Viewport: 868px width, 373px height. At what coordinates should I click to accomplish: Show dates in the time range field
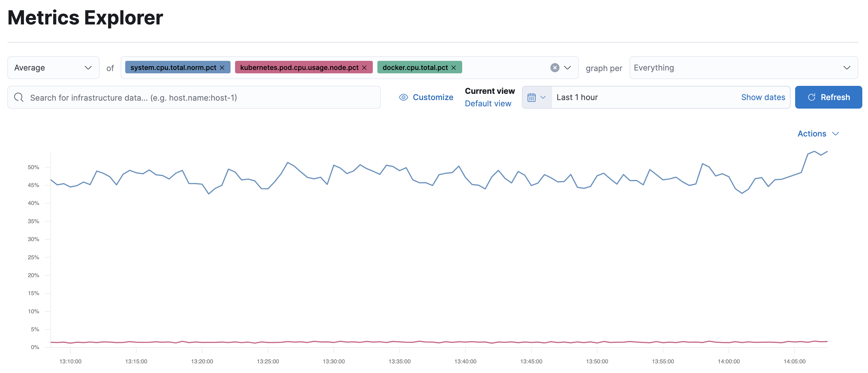point(763,97)
